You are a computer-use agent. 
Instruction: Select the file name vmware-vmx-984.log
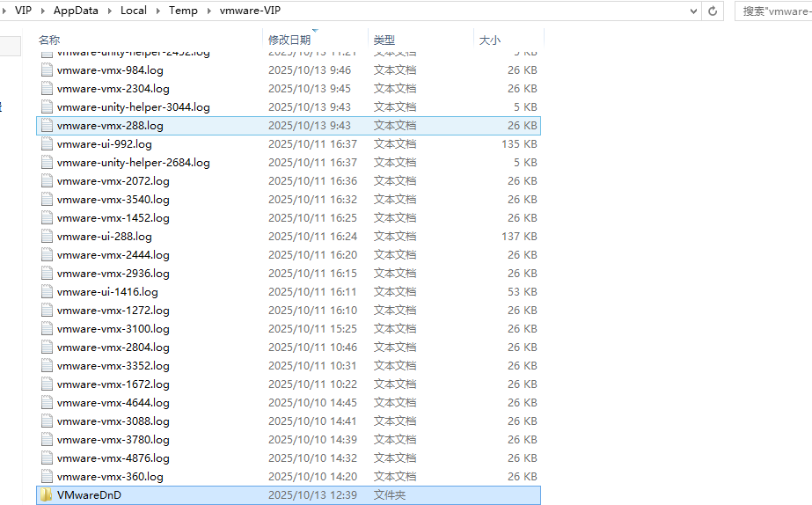[110, 70]
